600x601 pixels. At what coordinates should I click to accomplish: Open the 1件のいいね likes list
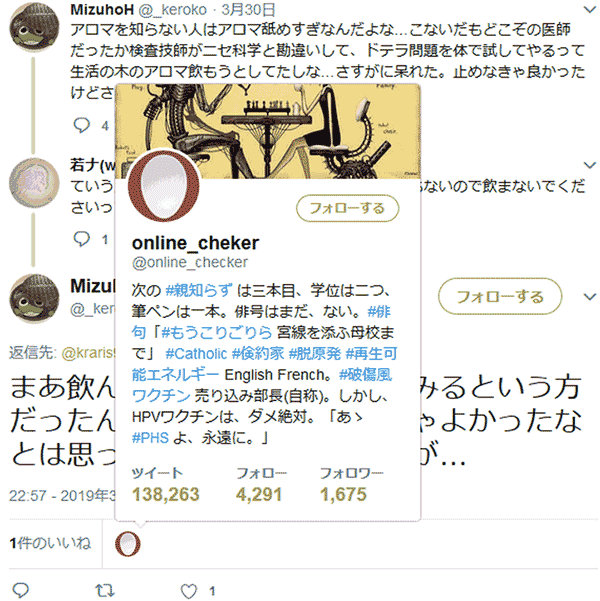50,543
